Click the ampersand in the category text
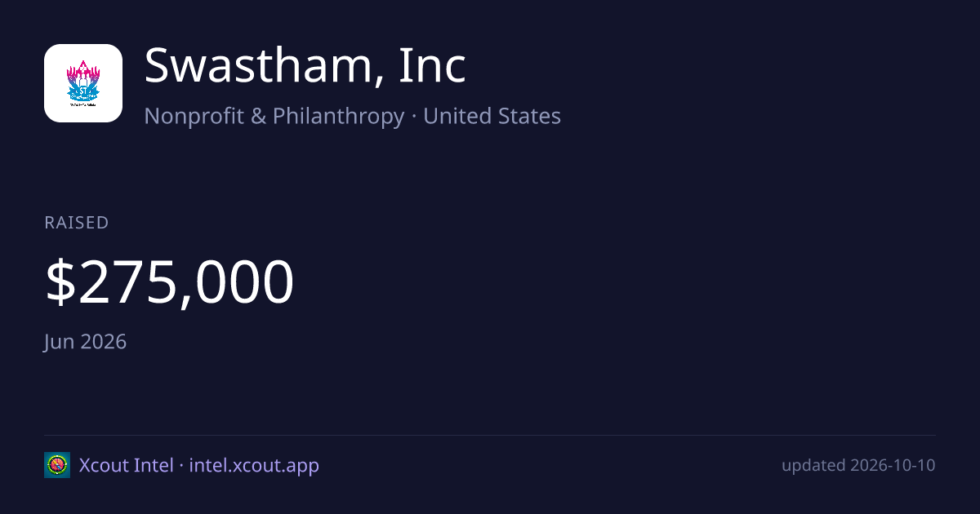Image resolution: width=980 pixels, height=514 pixels. point(258,116)
